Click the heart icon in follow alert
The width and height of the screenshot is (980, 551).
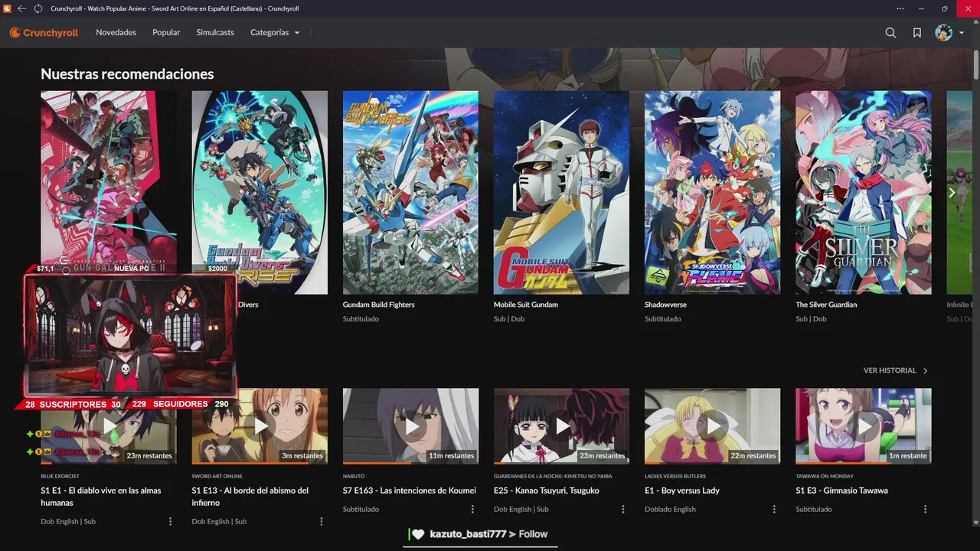pos(417,534)
